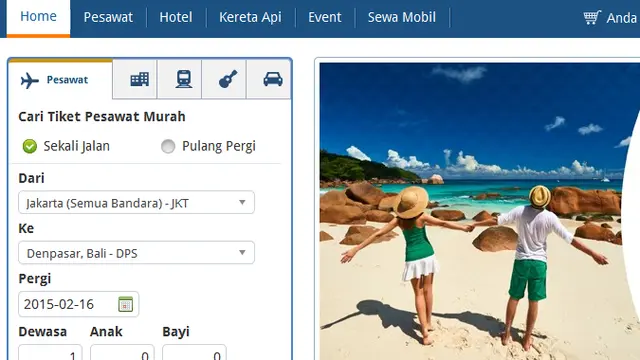This screenshot has height=360, width=640.
Task: Click the Anda account link
Action: (x=622, y=18)
